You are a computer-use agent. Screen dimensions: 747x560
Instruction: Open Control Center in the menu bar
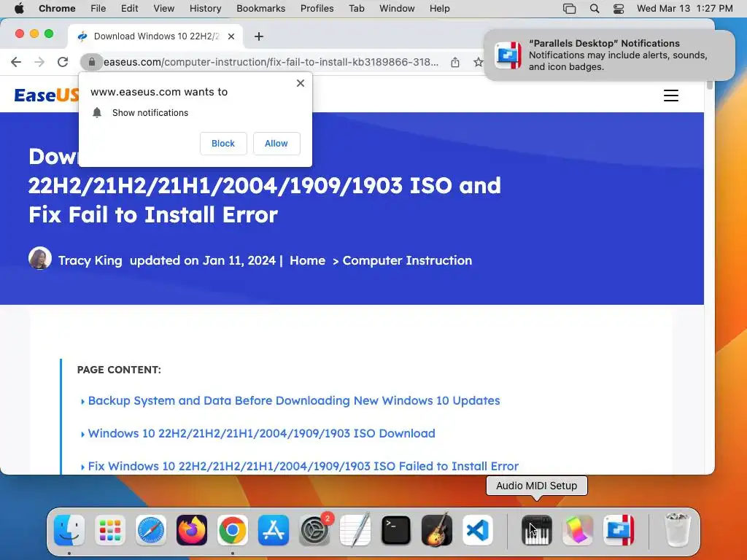pos(619,9)
